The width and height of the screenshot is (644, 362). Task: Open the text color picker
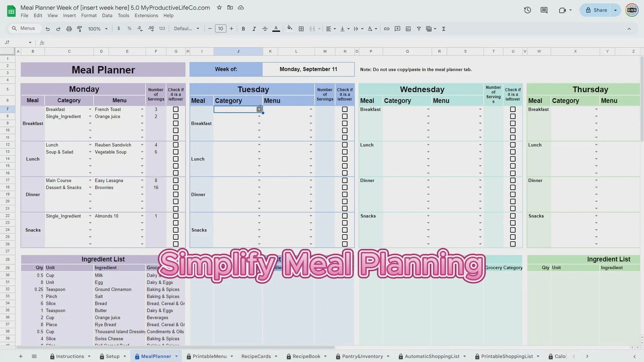tap(276, 29)
